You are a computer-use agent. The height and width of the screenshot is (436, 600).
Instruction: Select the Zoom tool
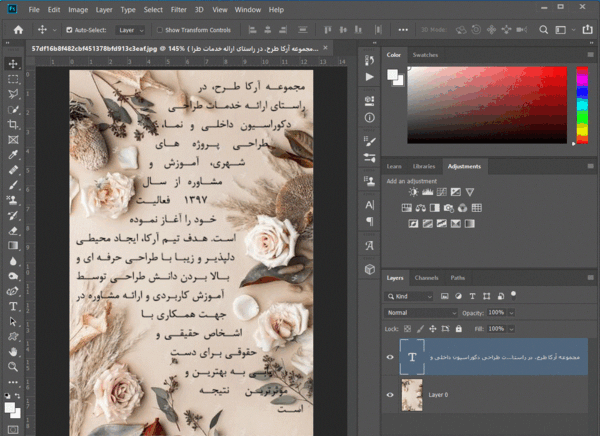pos(13,367)
